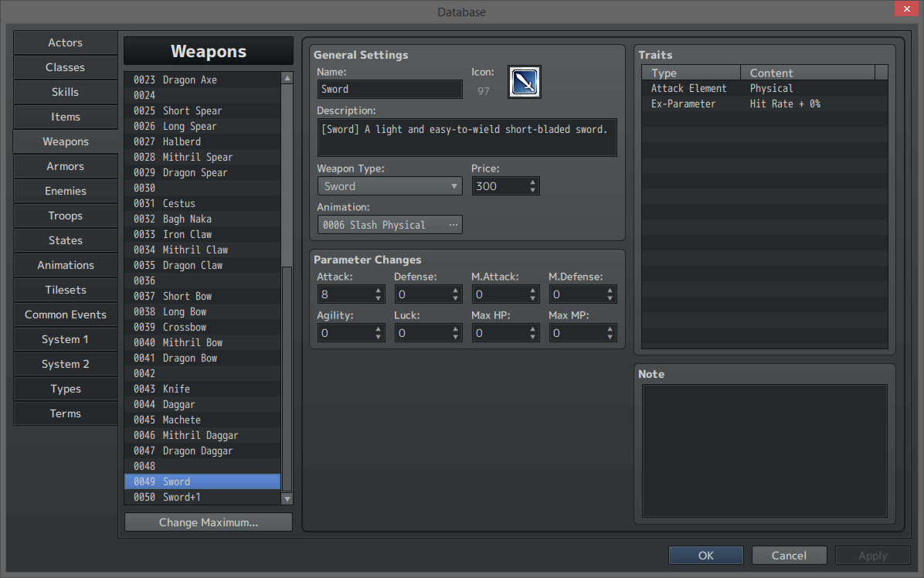Increase Max HP using spinner arrow

[x=532, y=328]
